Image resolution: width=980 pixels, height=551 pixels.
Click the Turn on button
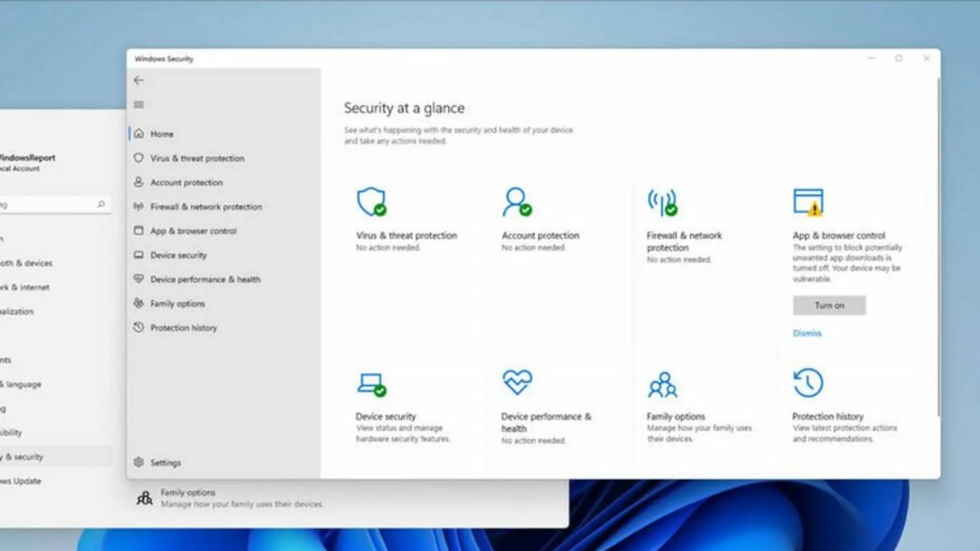coord(829,305)
